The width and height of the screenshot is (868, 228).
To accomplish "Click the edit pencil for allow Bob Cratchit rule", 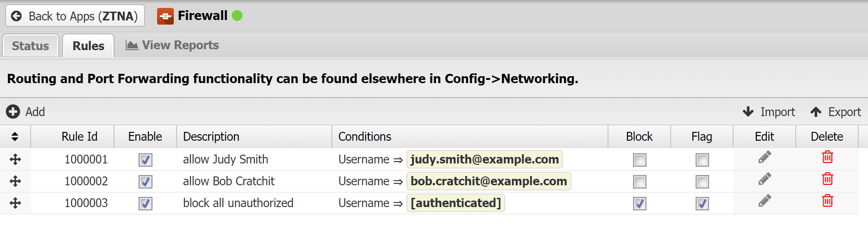I will tap(765, 179).
